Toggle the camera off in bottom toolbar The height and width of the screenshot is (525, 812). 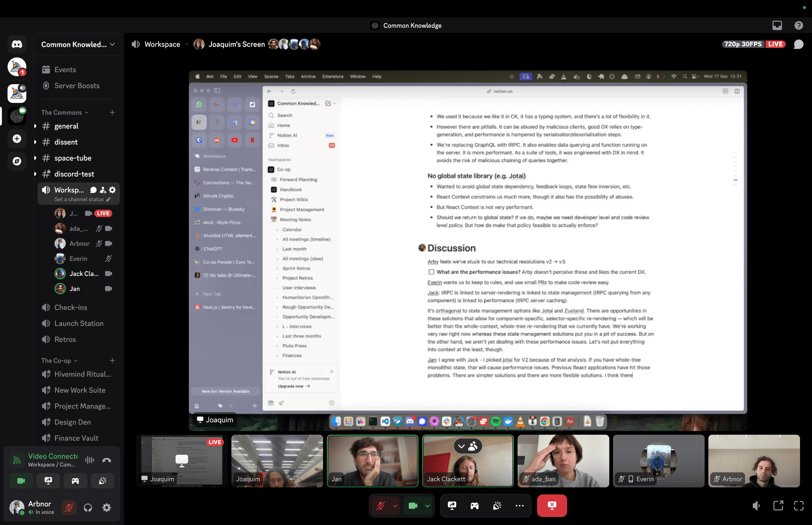(413, 506)
